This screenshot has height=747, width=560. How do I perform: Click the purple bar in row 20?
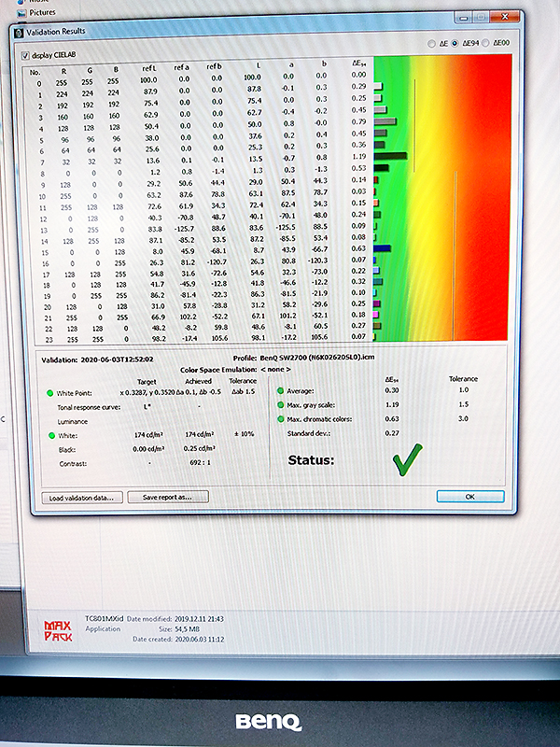tap(377, 303)
